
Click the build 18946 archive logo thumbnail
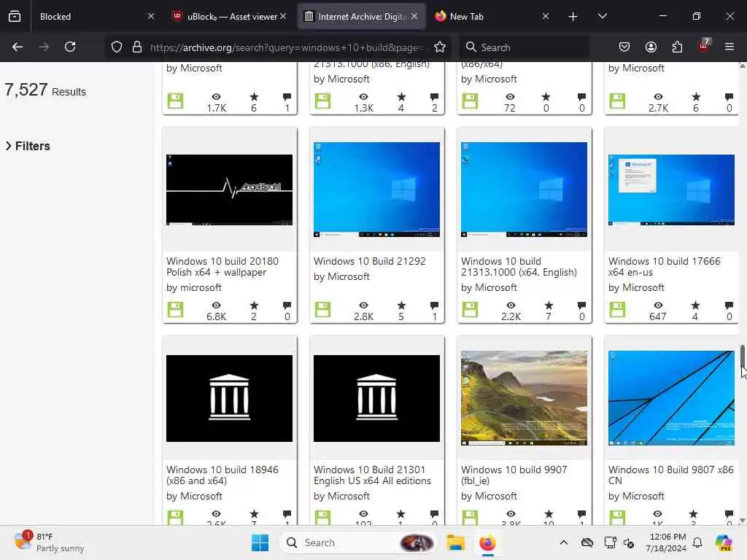click(229, 398)
